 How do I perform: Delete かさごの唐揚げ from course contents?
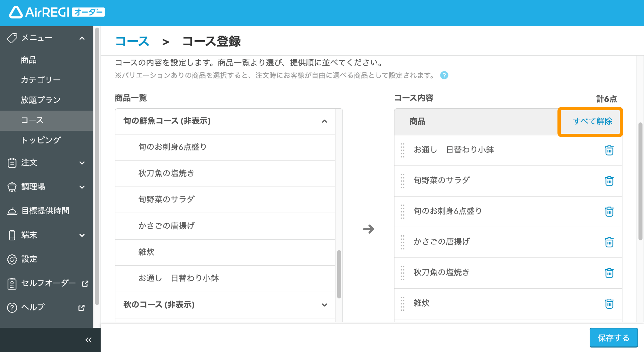609,242
